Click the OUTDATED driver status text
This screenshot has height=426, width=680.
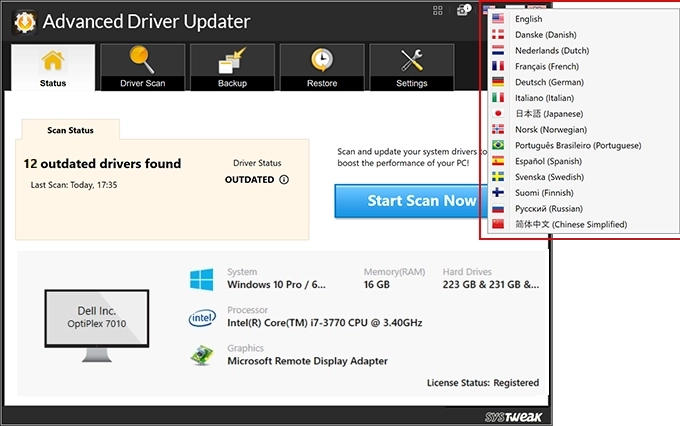(x=249, y=180)
